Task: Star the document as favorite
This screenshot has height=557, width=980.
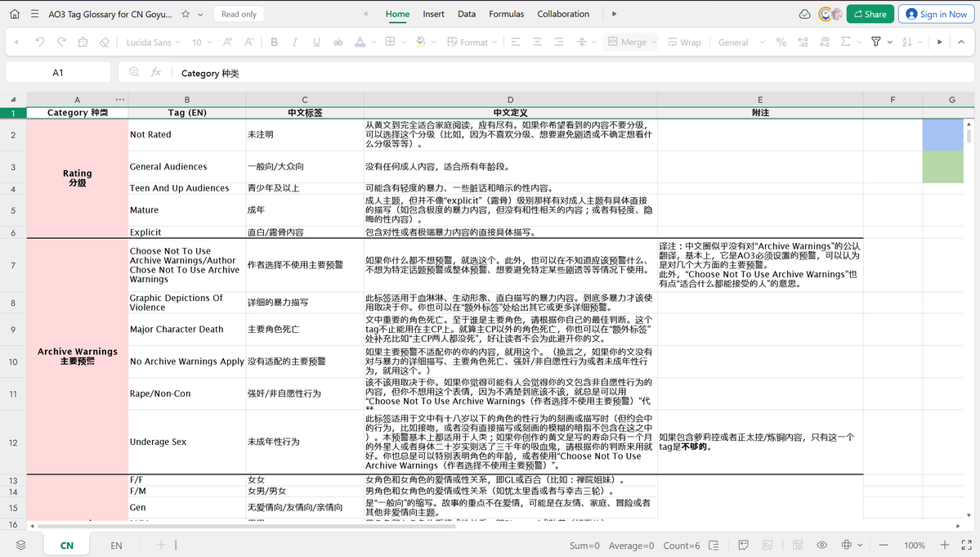Action: click(x=186, y=14)
